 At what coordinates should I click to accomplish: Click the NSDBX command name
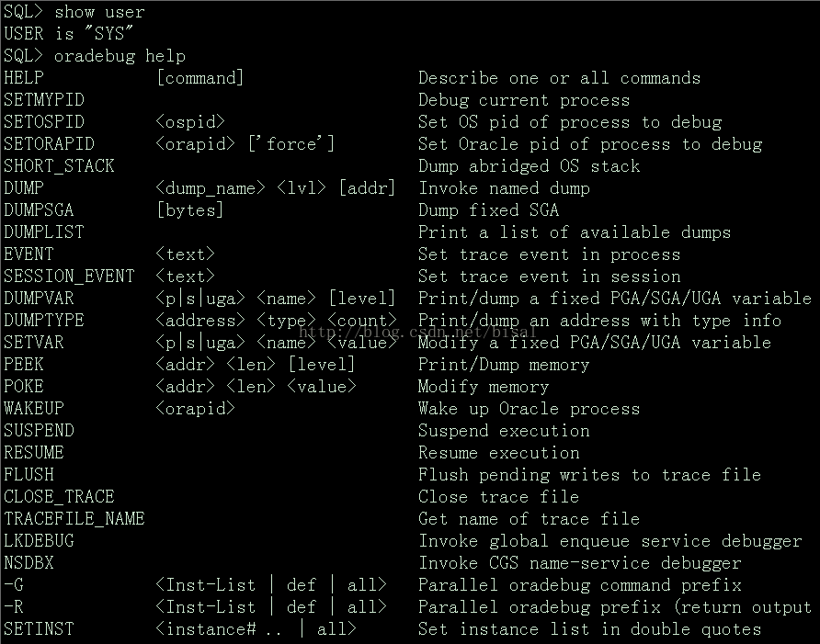pos(28,563)
